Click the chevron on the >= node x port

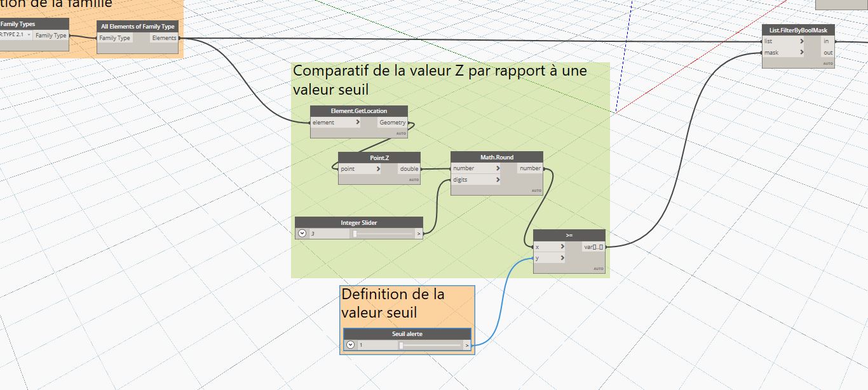(x=562, y=247)
